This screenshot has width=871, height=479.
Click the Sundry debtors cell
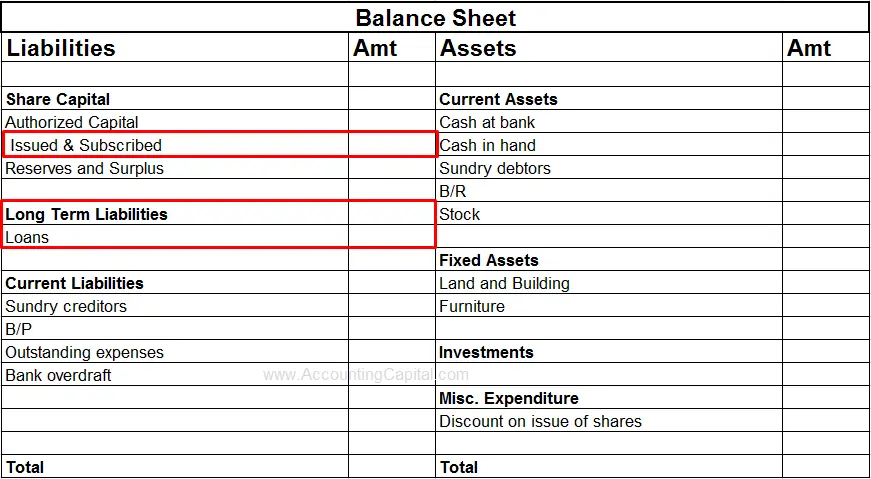[x=495, y=168]
